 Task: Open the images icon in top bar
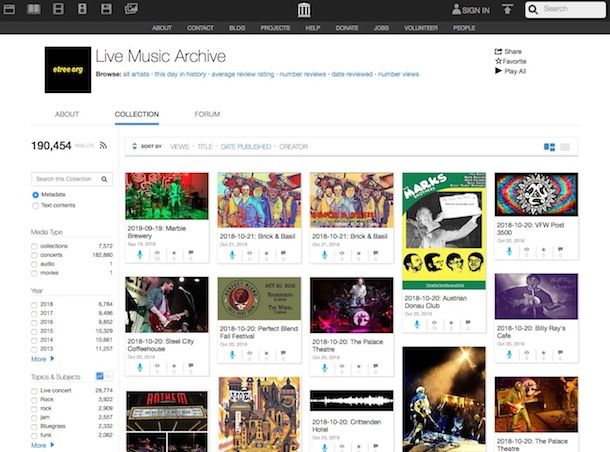tap(131, 9)
